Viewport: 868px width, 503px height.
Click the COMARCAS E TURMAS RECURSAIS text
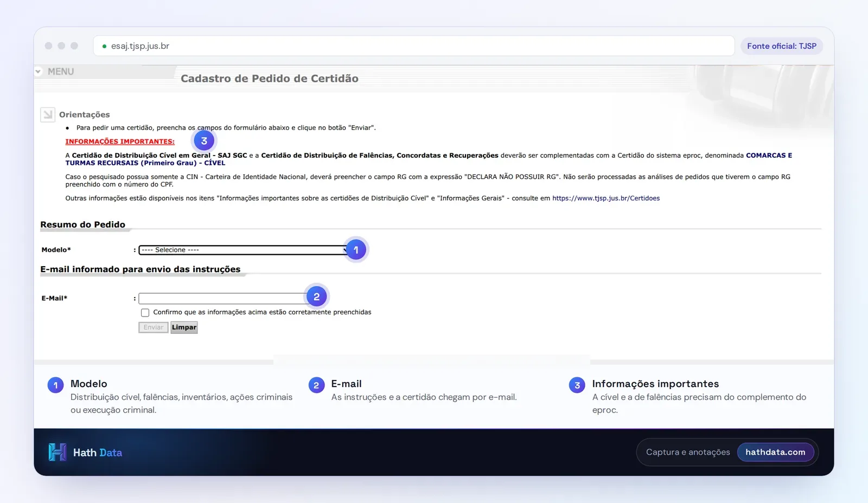click(429, 159)
